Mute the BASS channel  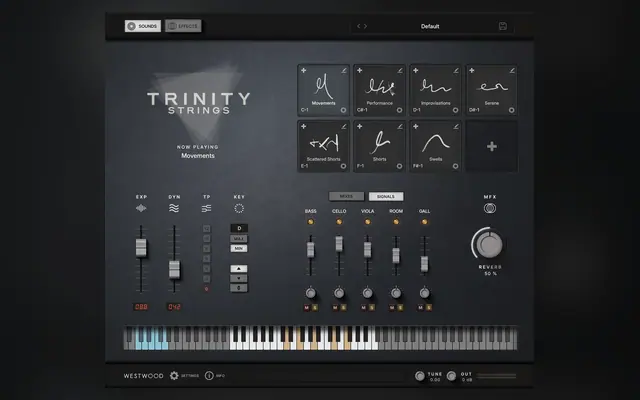tap(307, 307)
